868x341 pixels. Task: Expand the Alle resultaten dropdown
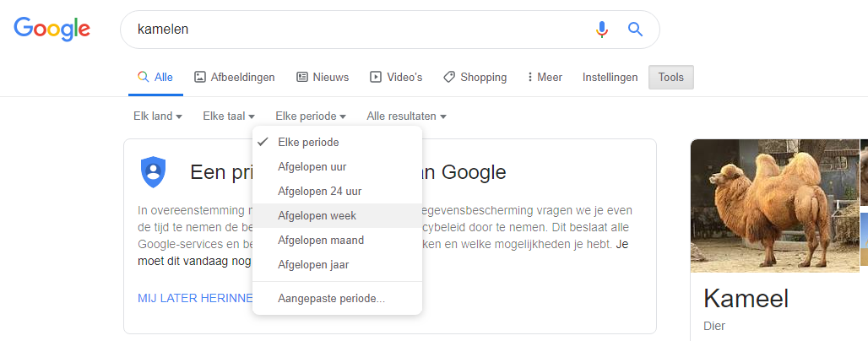coord(406,116)
